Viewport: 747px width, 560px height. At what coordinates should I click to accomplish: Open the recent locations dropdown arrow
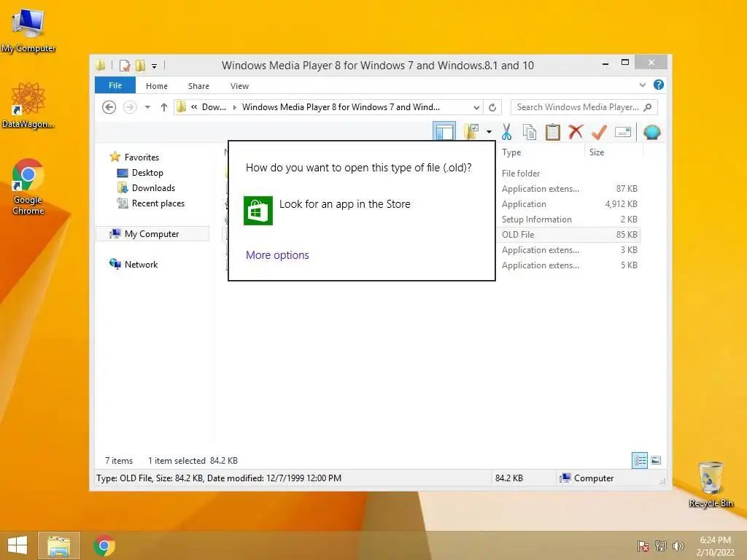pyautogui.click(x=147, y=107)
